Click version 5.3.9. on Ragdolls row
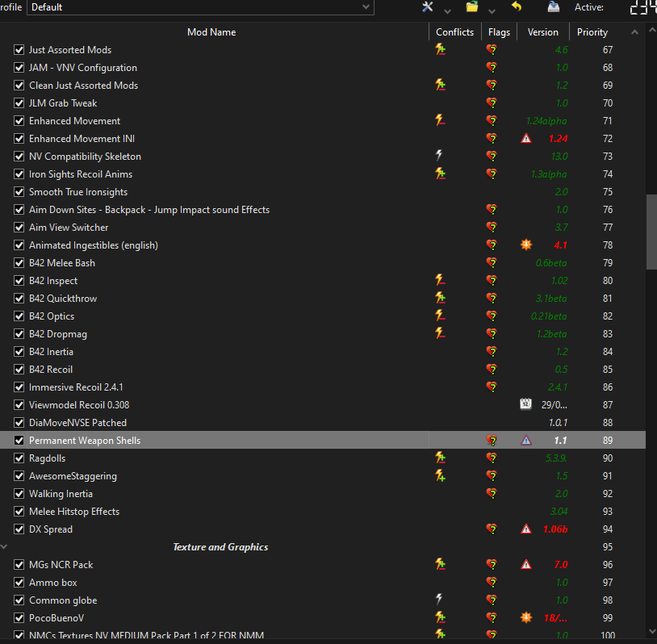 tap(556, 458)
